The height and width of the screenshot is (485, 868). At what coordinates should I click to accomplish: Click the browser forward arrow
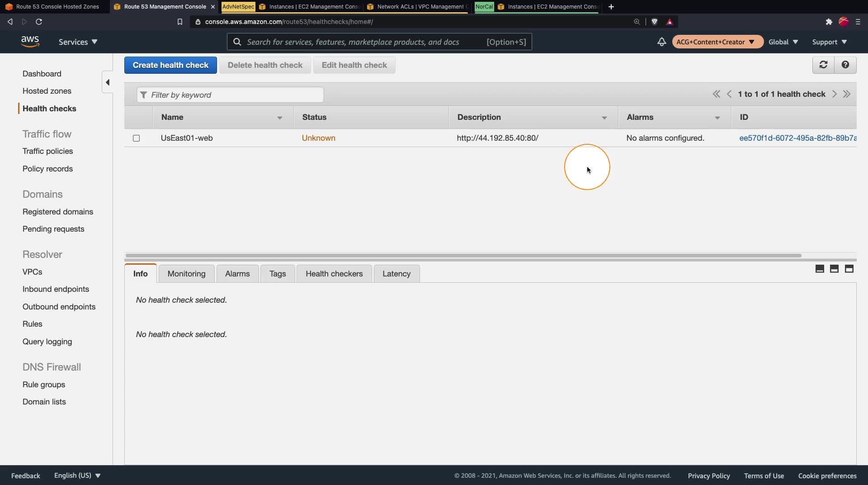(24, 22)
